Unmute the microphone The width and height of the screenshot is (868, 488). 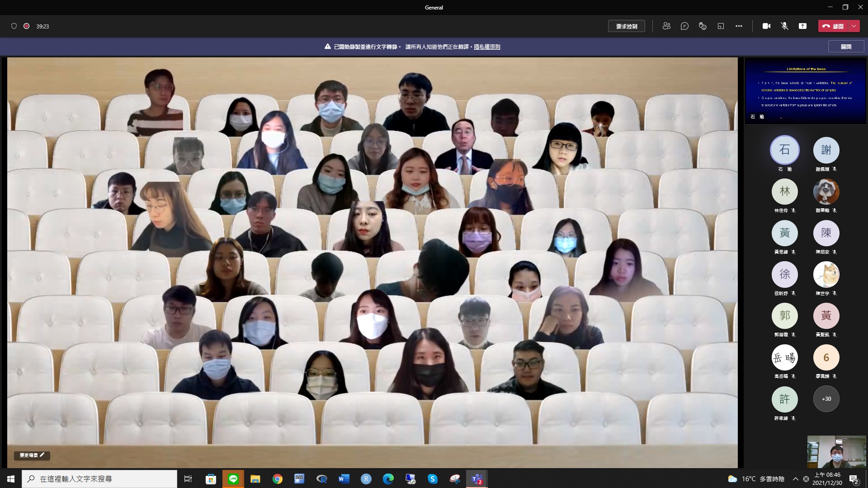point(784,26)
